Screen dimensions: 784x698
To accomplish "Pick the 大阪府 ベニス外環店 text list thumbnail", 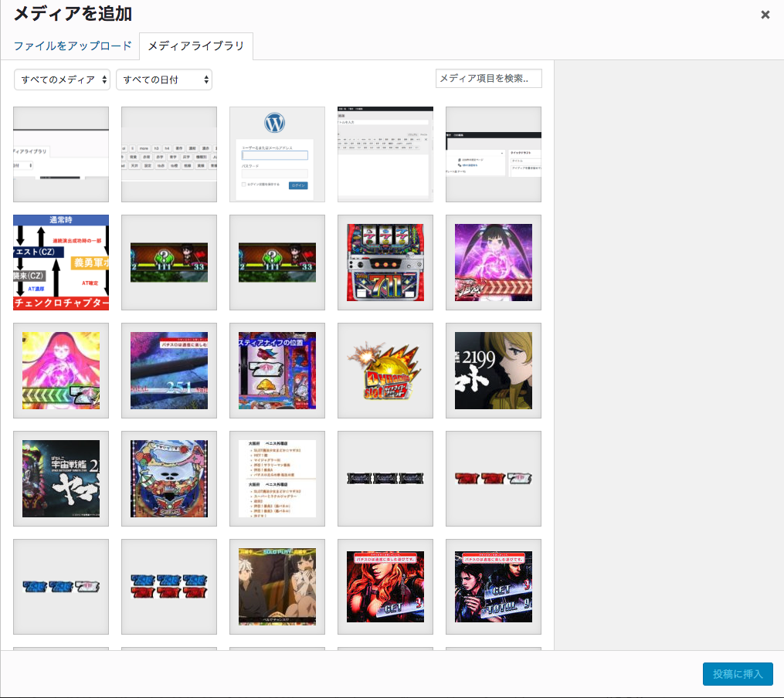I will point(277,479).
